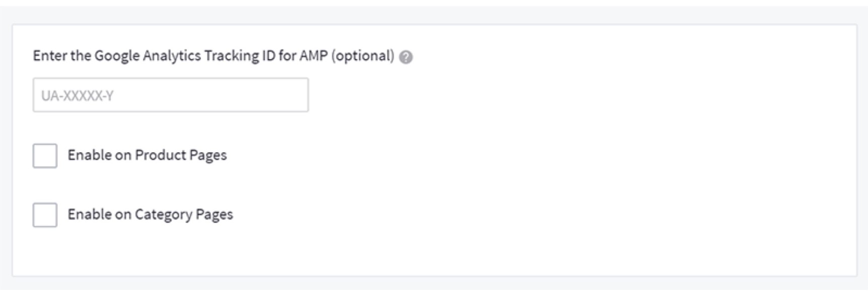Check the box left of Product Pages
The height and width of the screenshot is (293, 868).
click(45, 156)
